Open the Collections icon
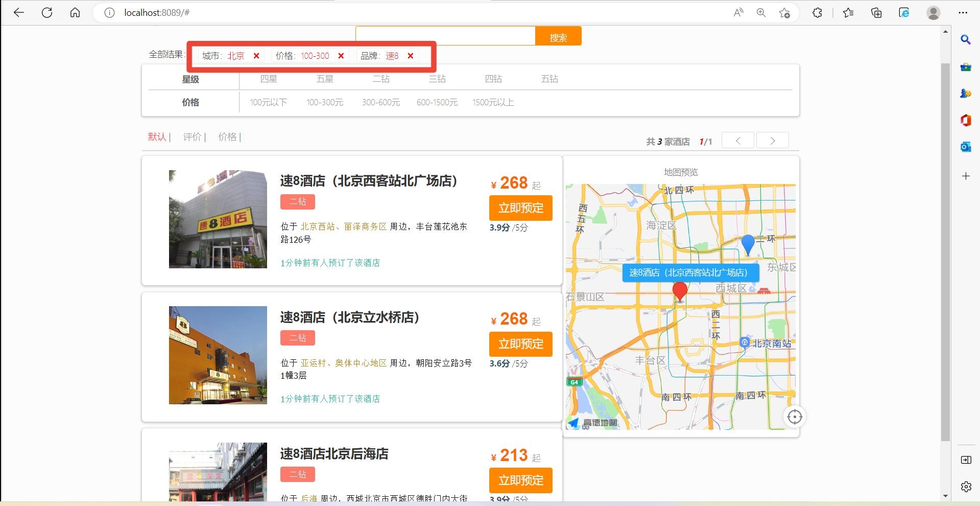 [x=876, y=13]
